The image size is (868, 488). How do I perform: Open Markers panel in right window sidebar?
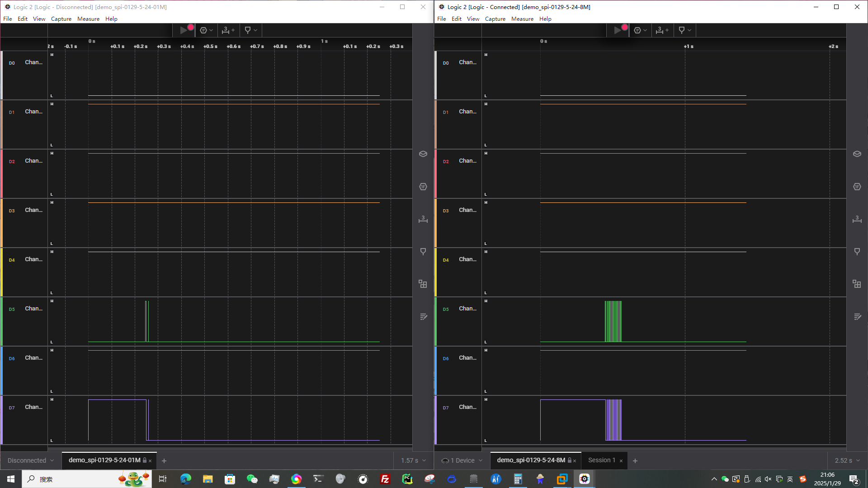pyautogui.click(x=857, y=252)
